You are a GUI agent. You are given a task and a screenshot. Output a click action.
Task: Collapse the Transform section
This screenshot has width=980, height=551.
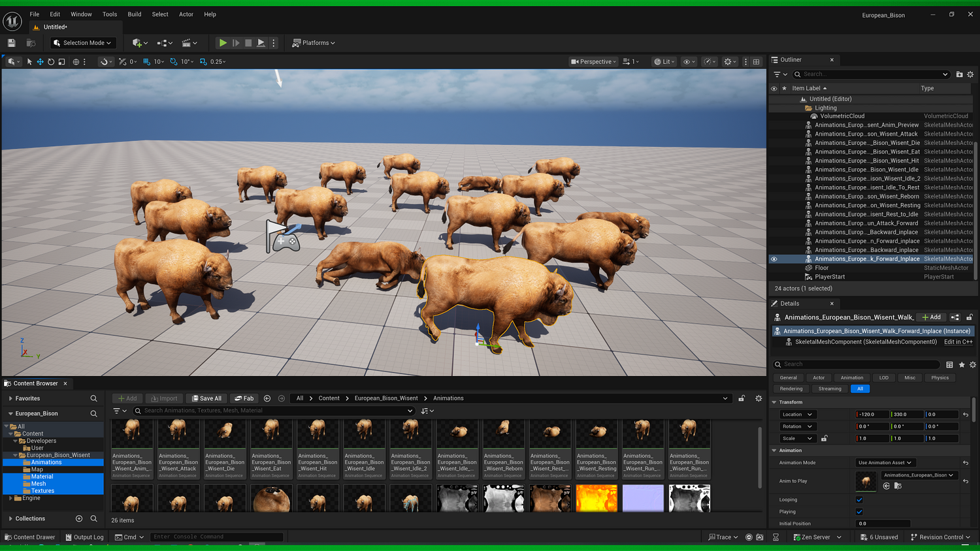774,403
